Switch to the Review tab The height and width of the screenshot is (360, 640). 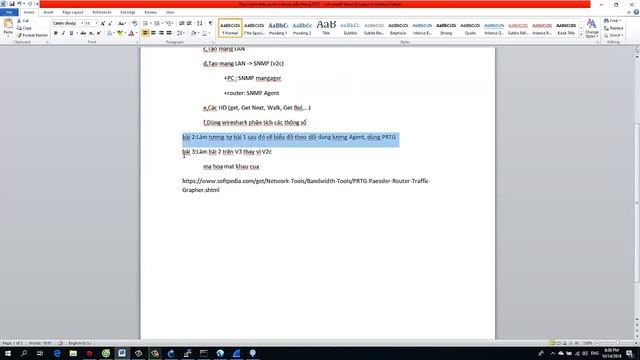click(150, 12)
